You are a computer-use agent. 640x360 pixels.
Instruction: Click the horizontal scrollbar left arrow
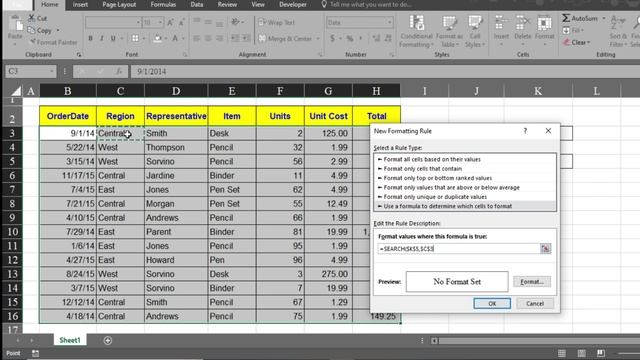434,340
